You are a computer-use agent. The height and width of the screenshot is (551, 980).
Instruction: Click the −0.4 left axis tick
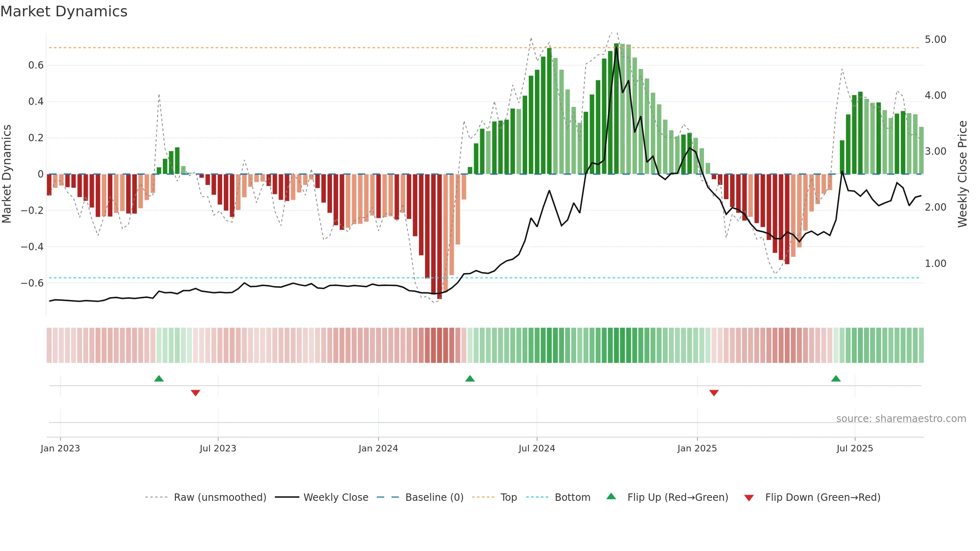point(32,247)
